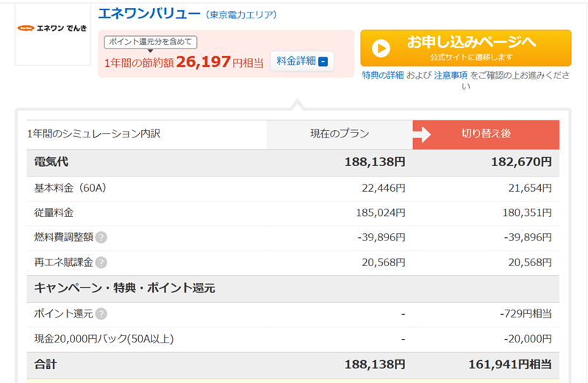Click the -20,000円 cashback value

click(528, 339)
